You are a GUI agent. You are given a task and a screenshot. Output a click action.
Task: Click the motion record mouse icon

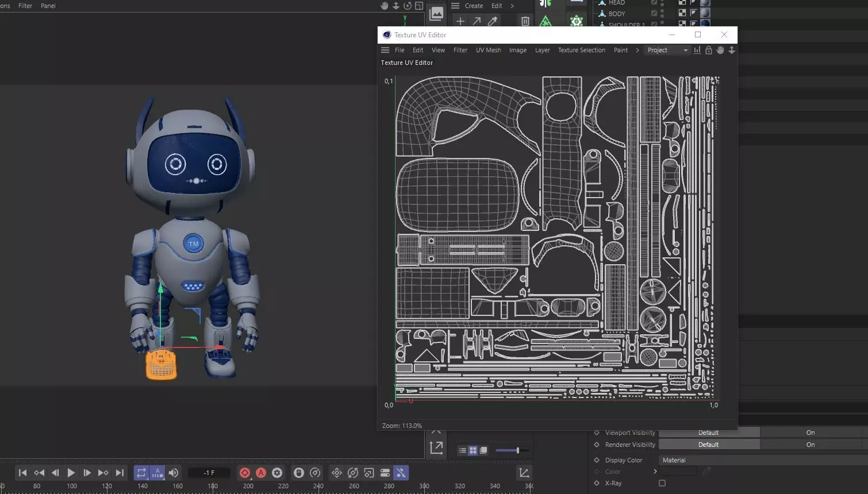[x=299, y=473]
